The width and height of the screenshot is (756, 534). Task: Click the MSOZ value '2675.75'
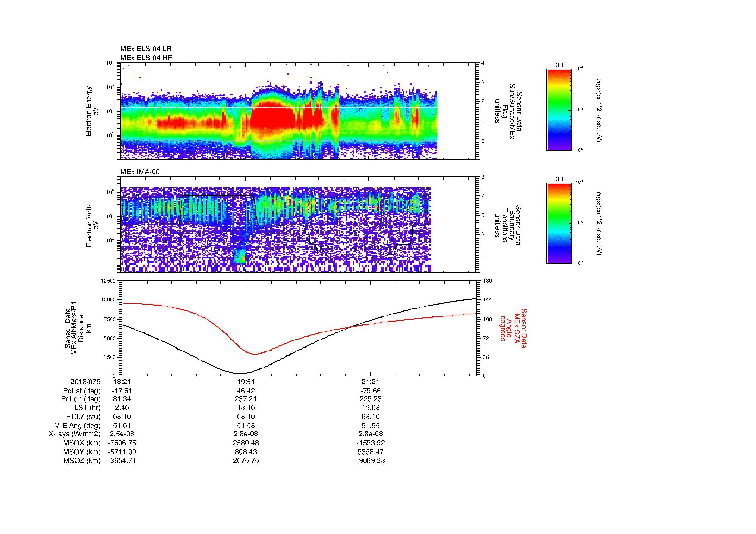click(x=246, y=461)
